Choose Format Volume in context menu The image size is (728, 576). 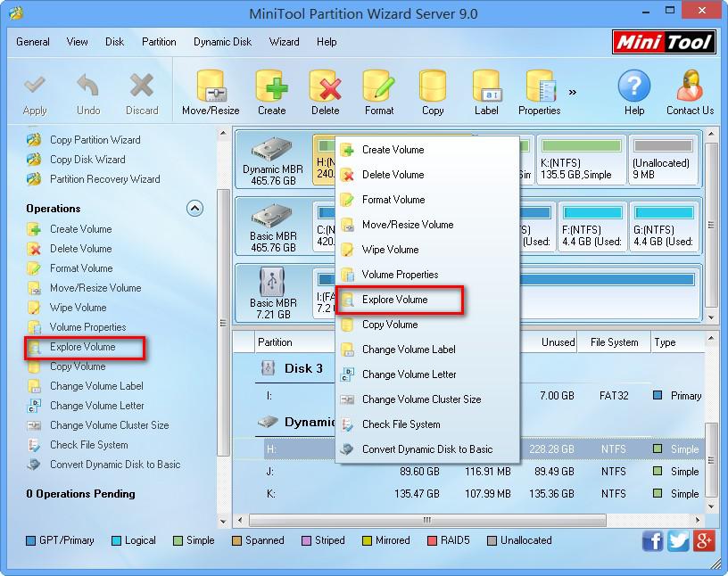(427, 200)
